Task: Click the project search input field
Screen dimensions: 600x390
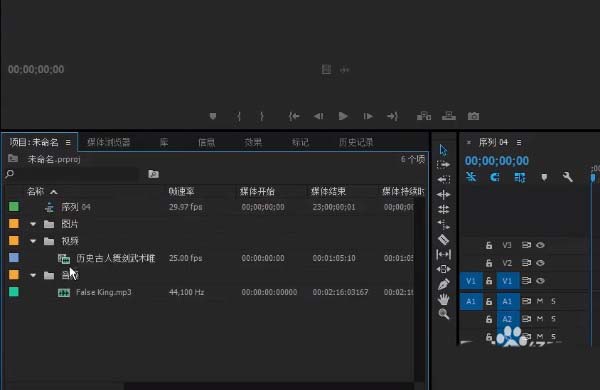Action: (x=77, y=174)
